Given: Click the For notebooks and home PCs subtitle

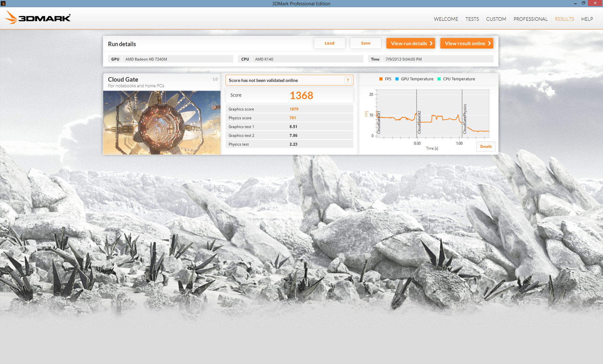Looking at the screenshot, I should pos(136,86).
